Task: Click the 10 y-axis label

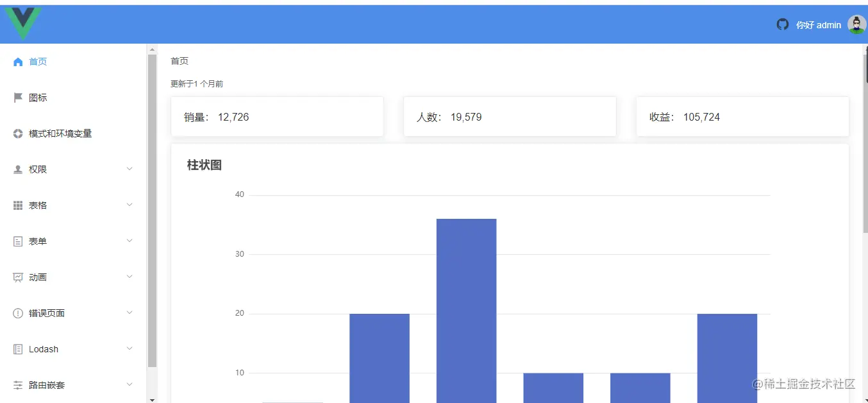Action: click(x=240, y=373)
